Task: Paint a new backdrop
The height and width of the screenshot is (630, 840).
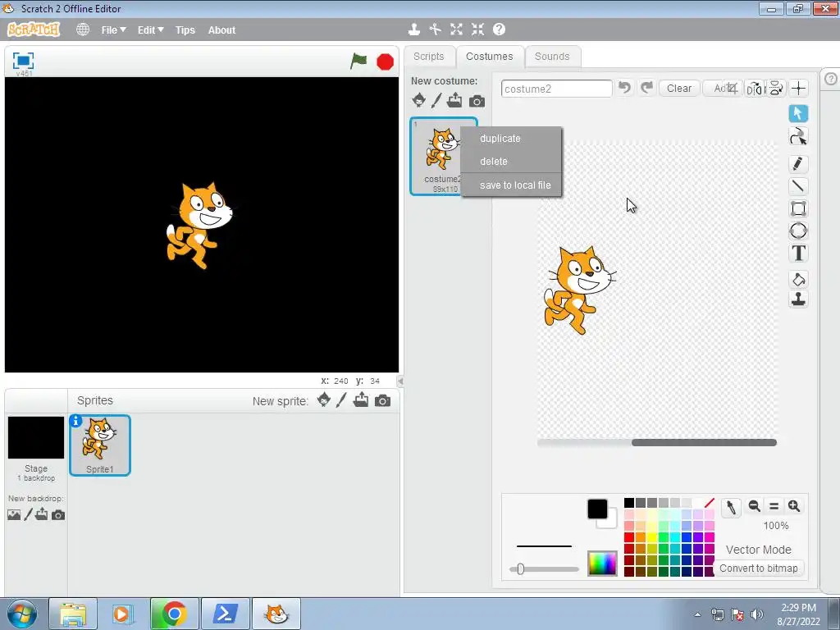Action: (x=29, y=515)
